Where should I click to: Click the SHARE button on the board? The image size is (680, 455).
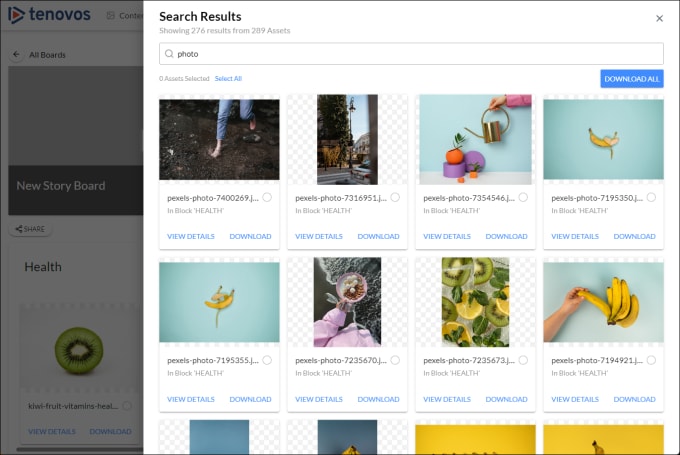click(x=30, y=229)
